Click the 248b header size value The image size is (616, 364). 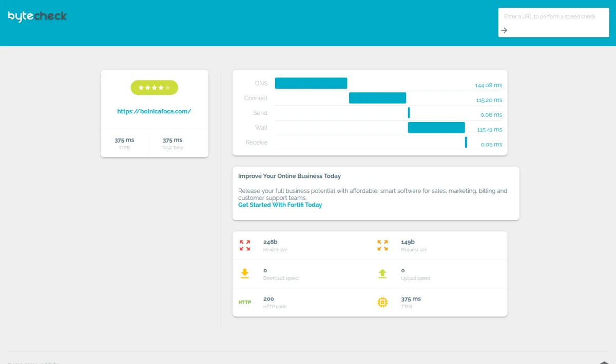[271, 242]
